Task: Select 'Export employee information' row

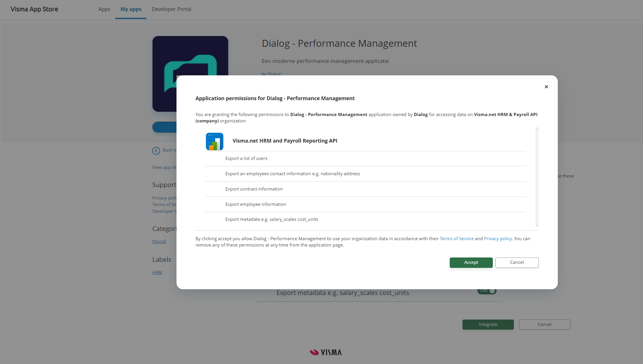Action: [365, 204]
